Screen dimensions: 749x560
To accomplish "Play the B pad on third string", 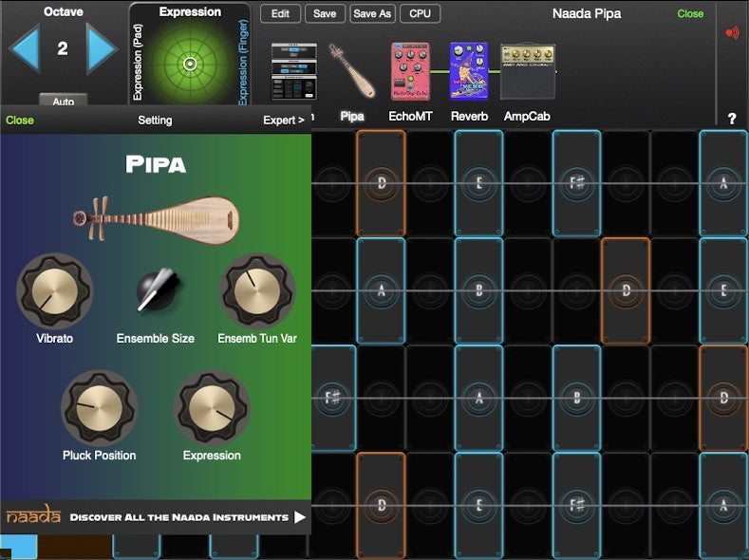I will click(x=576, y=398).
